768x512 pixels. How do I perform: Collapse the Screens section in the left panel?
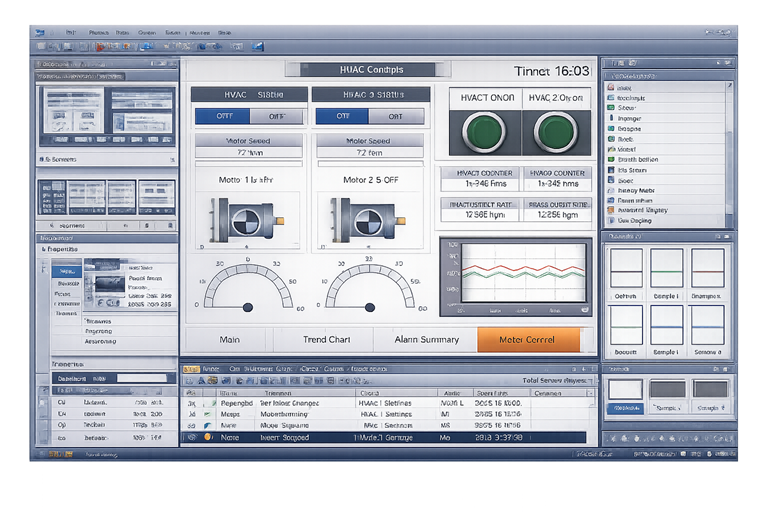pos(42,159)
